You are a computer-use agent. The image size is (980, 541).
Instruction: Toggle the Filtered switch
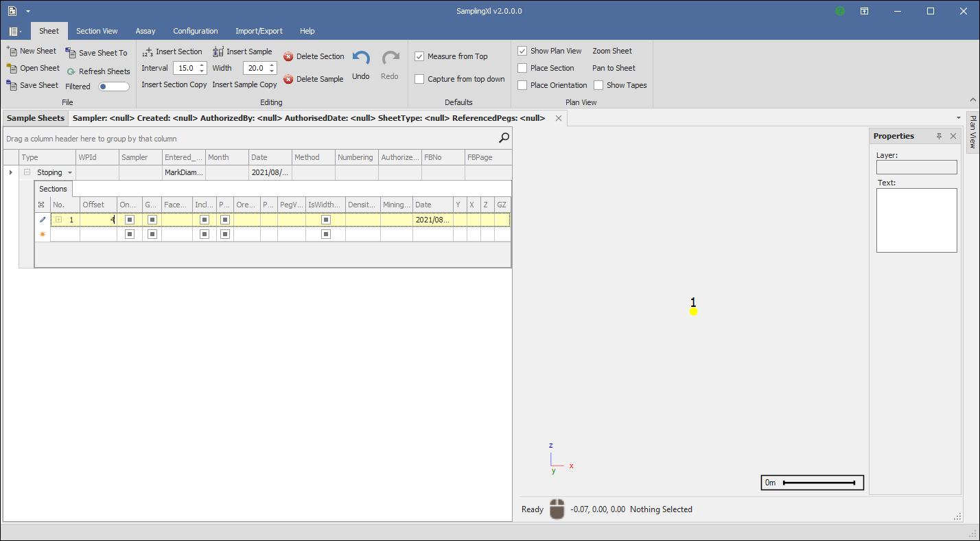click(x=114, y=87)
